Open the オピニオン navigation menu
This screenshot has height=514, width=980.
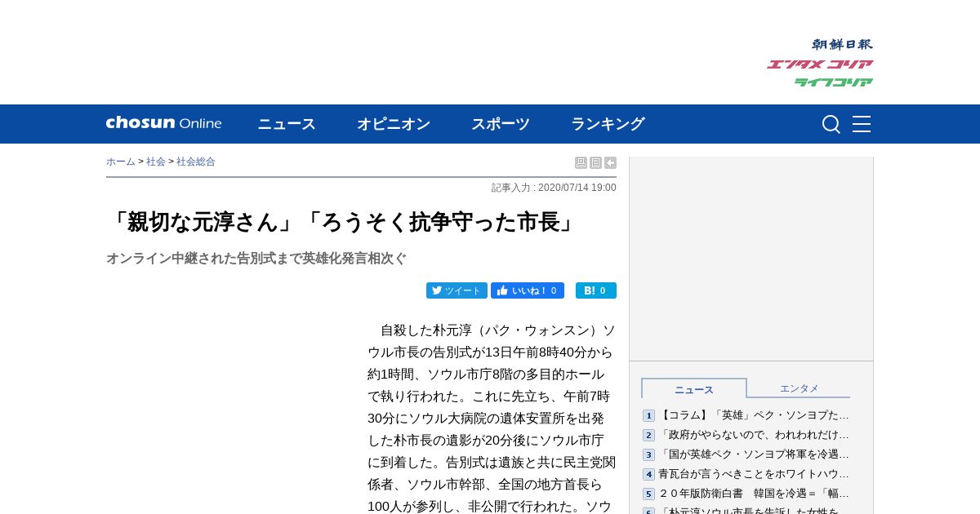coord(394,124)
